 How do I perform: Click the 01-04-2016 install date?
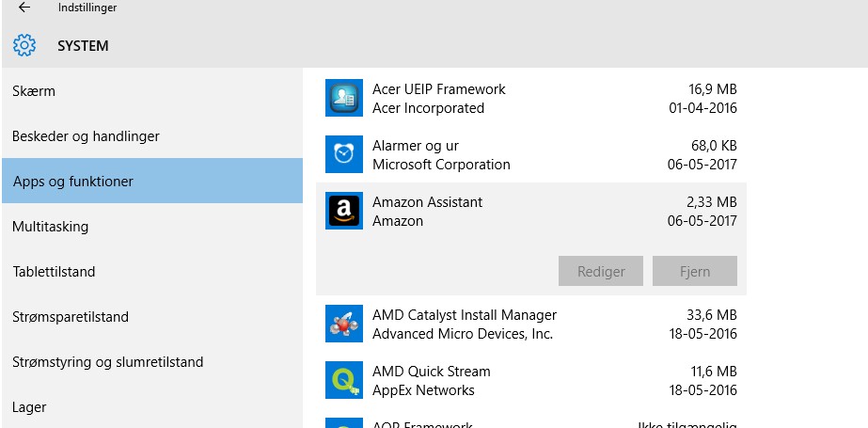703,108
